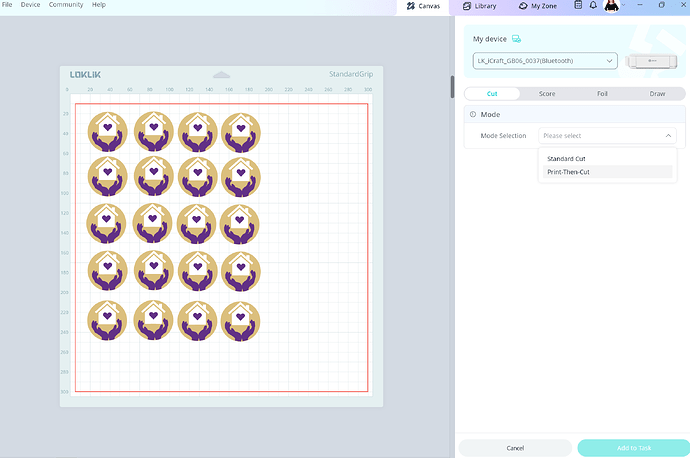Viewport: 690px width, 458px height.
Task: Select the Score operation tab
Action: click(547, 94)
